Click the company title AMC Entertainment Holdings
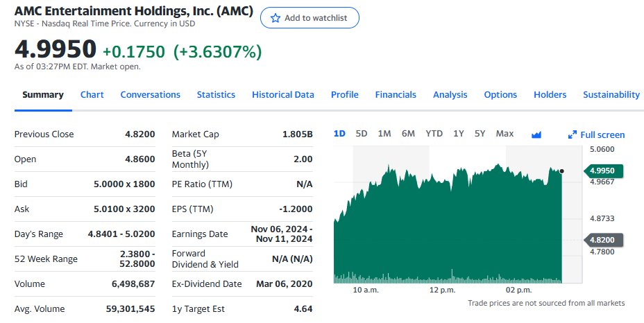This screenshot has height=323, width=644. coord(133,10)
